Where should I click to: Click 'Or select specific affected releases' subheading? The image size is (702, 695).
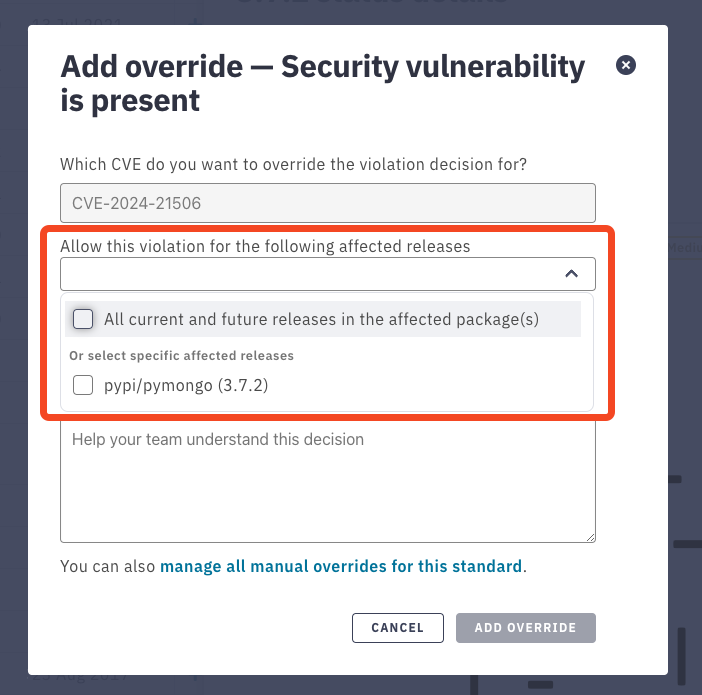[x=181, y=356]
